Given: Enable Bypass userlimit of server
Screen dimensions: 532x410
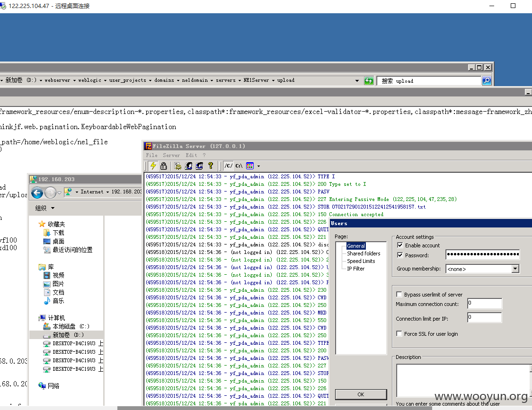Looking at the screenshot, I should coord(399,294).
